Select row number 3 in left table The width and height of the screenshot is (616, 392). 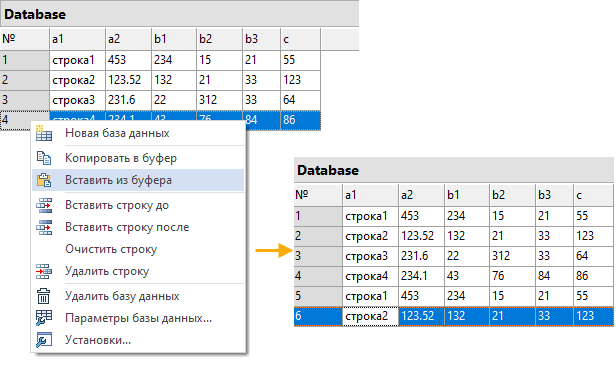point(25,100)
